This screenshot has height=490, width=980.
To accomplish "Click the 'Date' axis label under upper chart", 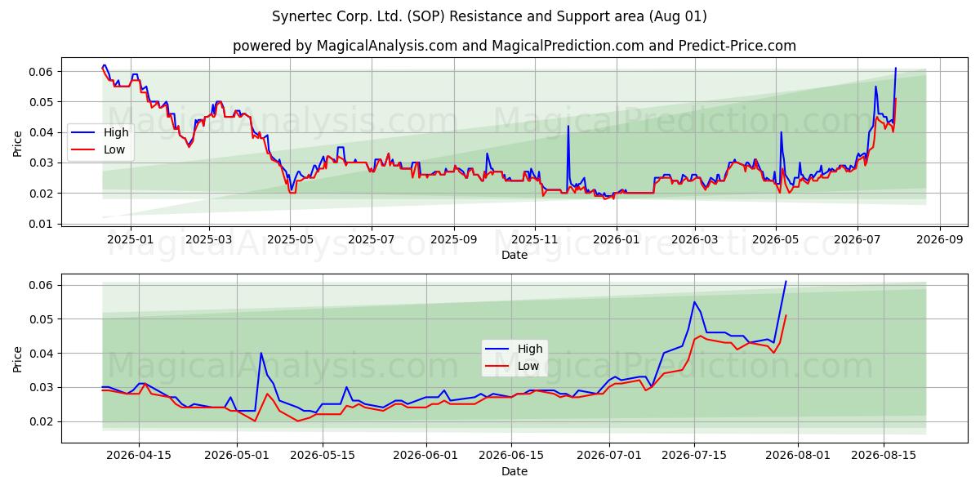I will (x=514, y=255).
